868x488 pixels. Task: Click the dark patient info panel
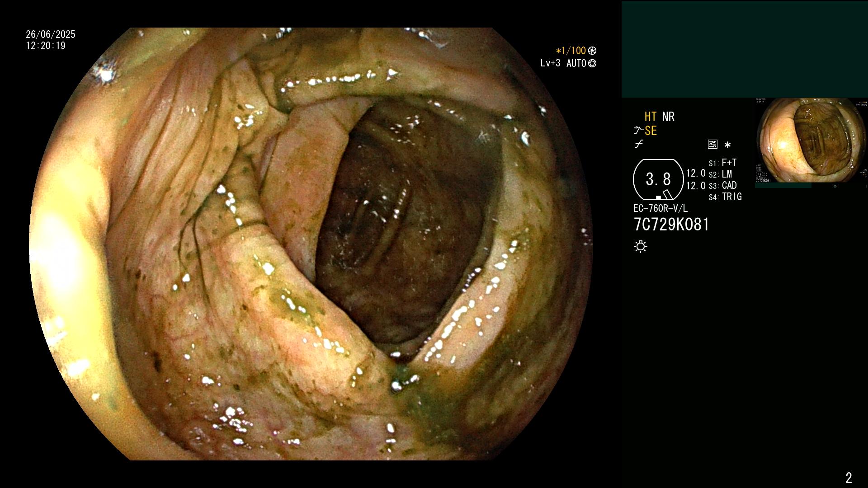745,49
